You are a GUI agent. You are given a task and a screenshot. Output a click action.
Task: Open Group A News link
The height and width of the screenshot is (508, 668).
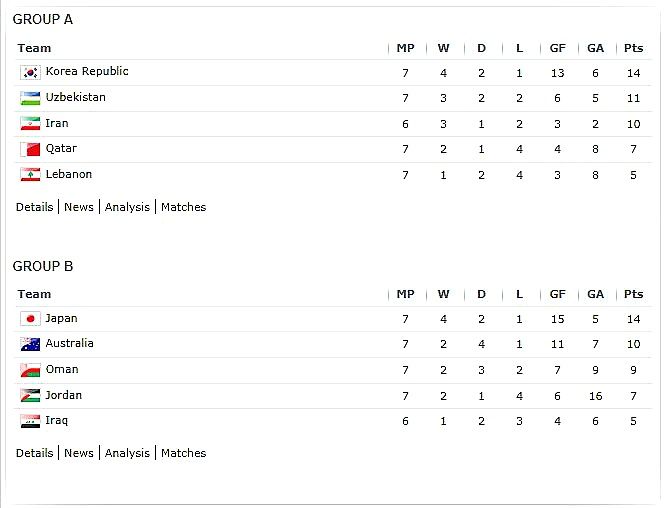[x=79, y=207]
